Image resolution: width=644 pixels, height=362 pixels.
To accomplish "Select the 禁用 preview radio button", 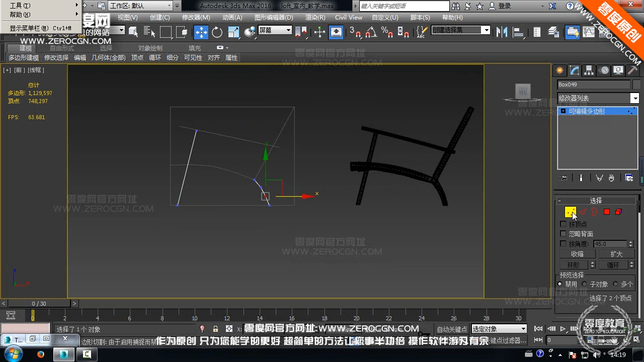I will (x=559, y=284).
